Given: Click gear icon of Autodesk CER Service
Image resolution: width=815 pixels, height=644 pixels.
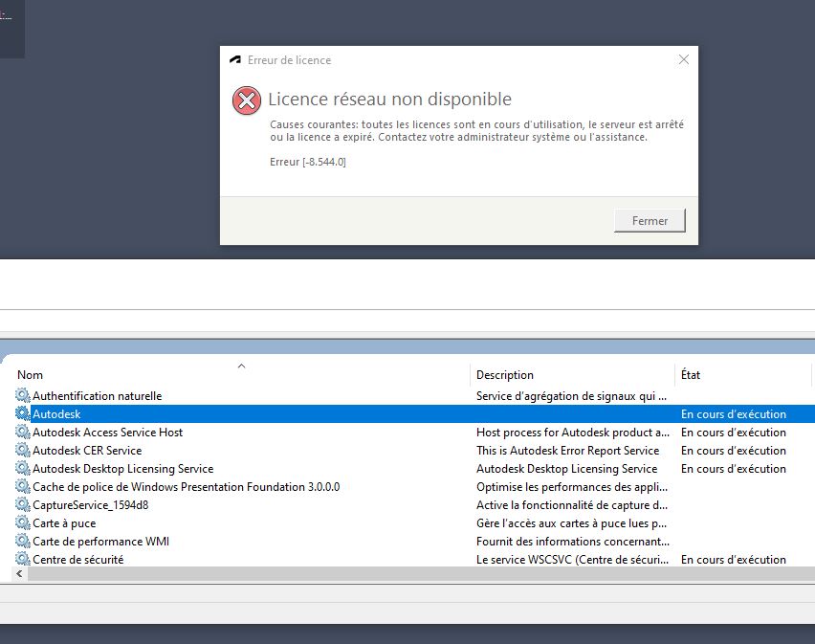Looking at the screenshot, I should (23, 450).
